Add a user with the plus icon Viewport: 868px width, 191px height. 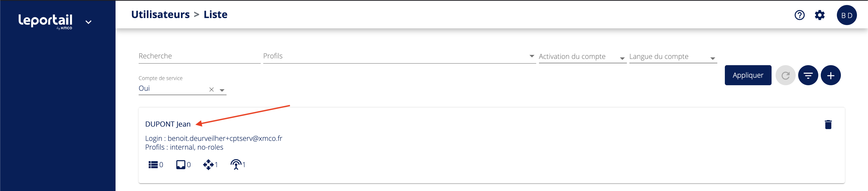click(x=831, y=75)
